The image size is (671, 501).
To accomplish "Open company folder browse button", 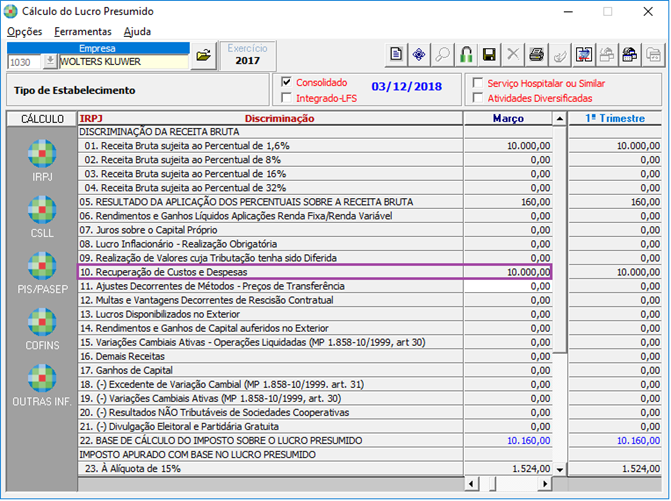I will 203,56.
